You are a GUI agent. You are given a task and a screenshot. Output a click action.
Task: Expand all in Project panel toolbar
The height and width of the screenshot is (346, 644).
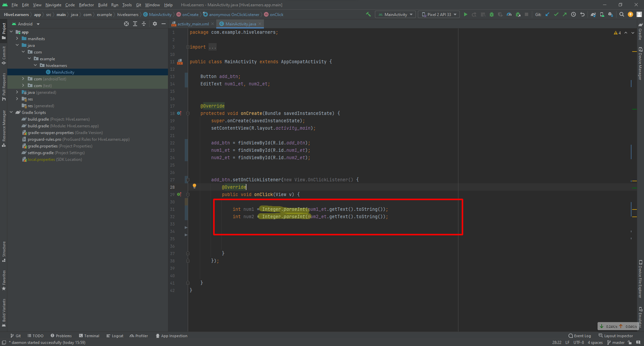(135, 24)
